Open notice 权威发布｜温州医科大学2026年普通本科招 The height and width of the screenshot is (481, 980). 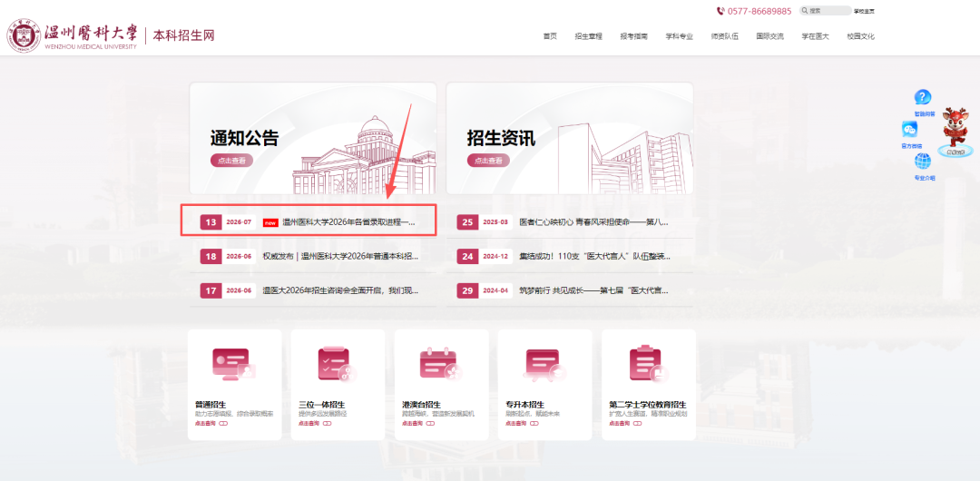340,257
